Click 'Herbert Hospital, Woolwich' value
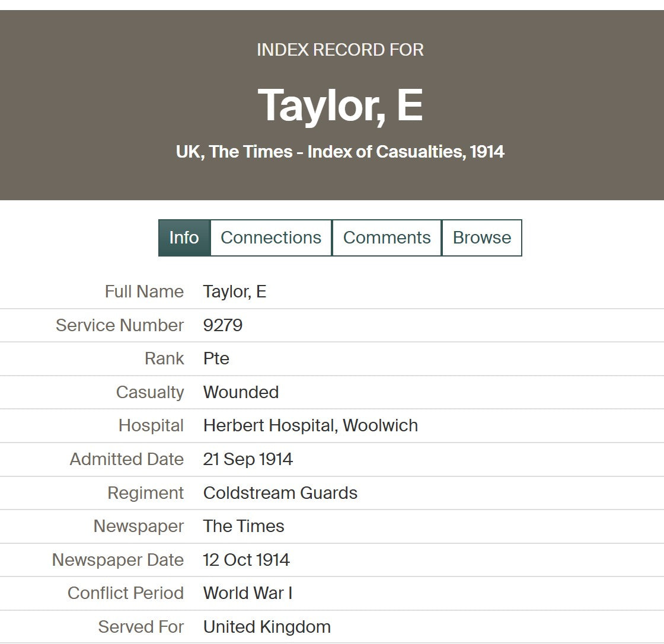Viewport: 664px width, 644px height. tap(310, 425)
